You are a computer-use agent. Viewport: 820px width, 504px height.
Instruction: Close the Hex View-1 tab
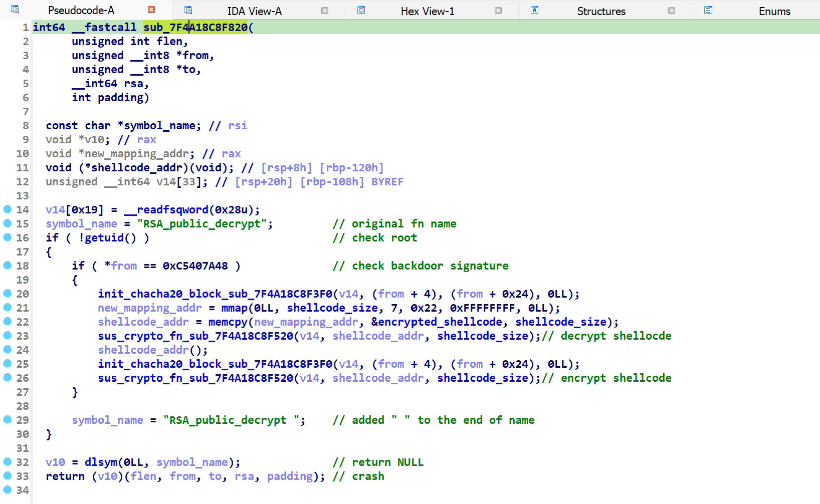point(498,11)
